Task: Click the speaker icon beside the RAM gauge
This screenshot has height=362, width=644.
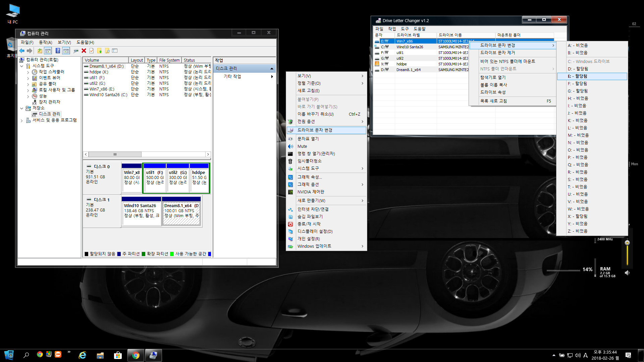Action: (627, 273)
